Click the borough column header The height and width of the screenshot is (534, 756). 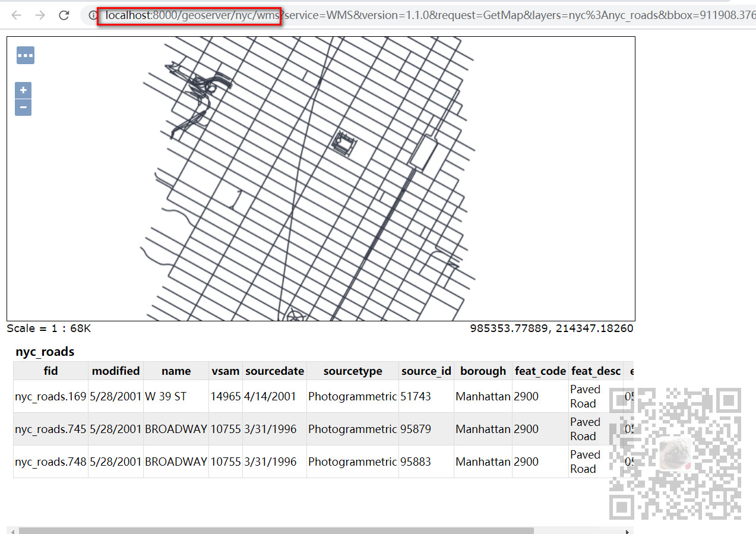pyautogui.click(x=483, y=371)
